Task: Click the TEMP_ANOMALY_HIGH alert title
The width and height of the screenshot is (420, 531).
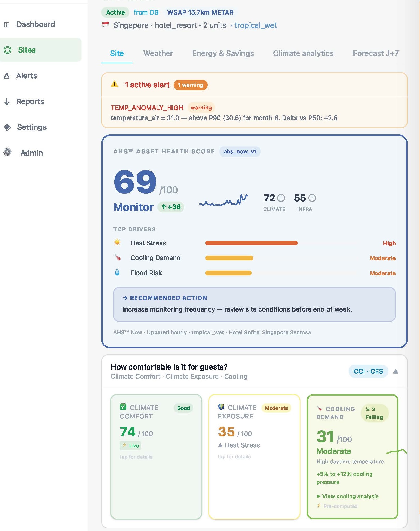Action: coord(147,108)
